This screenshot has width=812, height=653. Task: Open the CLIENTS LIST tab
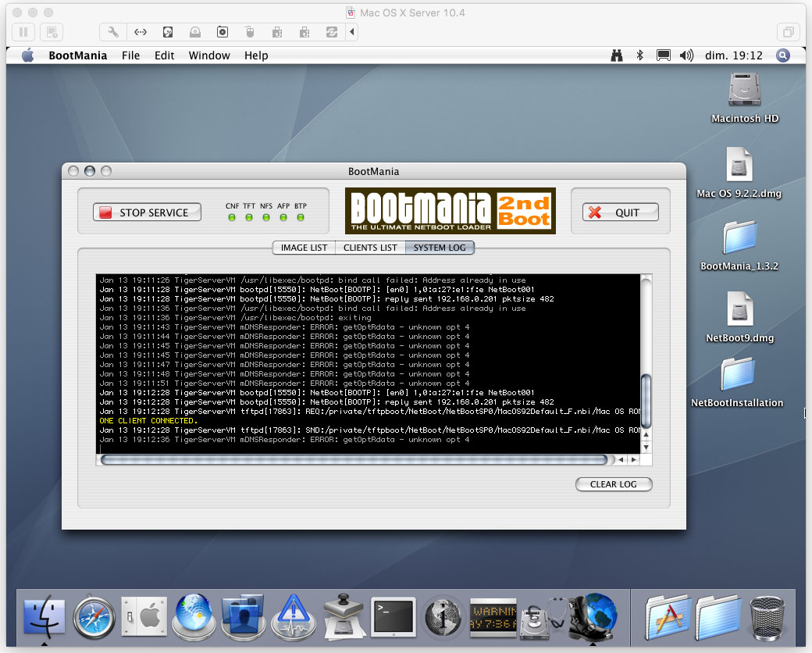[x=370, y=248]
